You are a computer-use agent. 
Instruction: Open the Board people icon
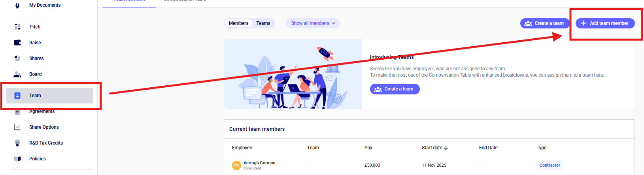tap(17, 74)
